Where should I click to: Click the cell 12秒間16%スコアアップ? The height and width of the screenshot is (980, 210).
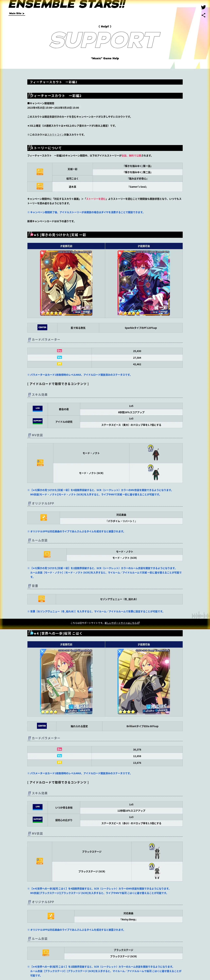(131, 811)
